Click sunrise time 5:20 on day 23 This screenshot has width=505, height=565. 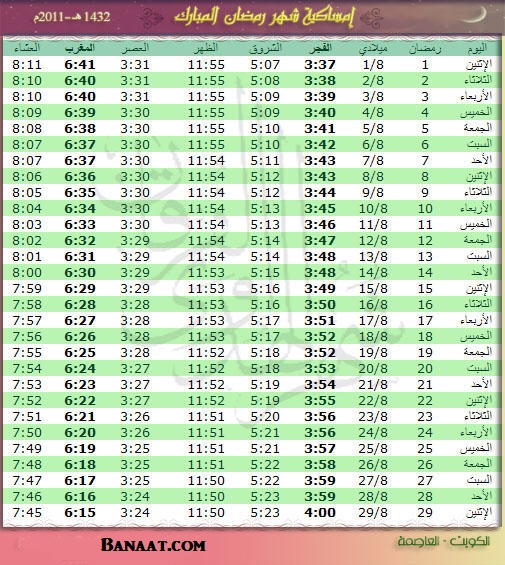(x=265, y=417)
